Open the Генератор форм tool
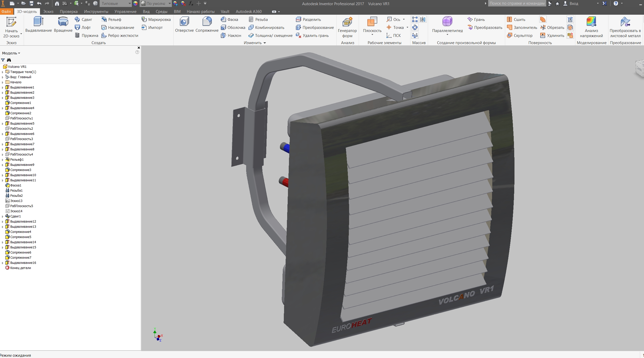The height and width of the screenshot is (358, 644). pos(347,27)
